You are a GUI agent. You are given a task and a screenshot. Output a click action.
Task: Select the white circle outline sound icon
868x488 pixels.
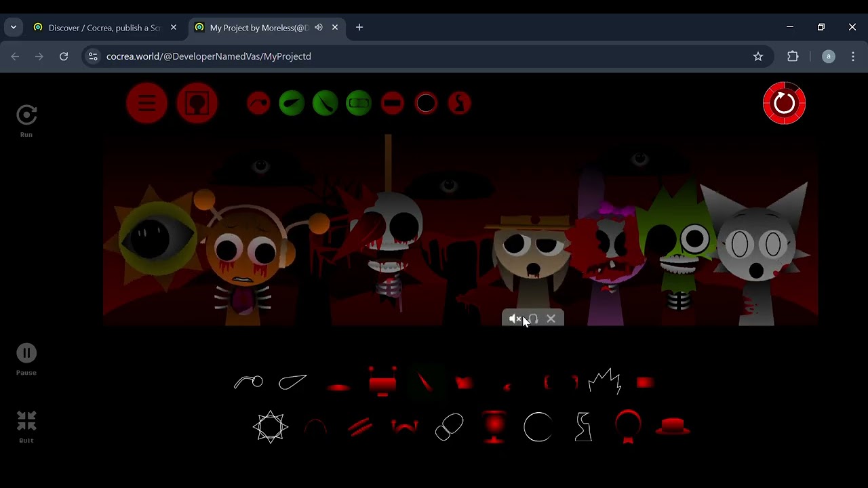(538, 427)
